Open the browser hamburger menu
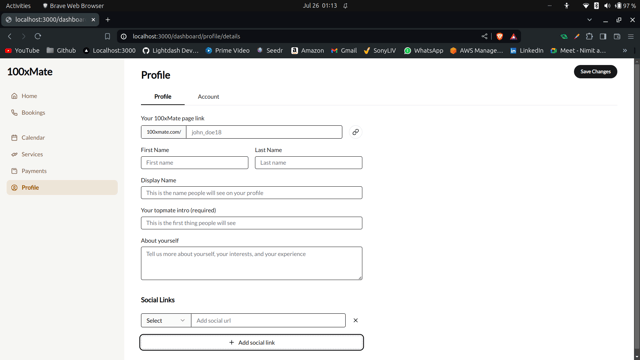This screenshot has width=640, height=360. click(631, 36)
